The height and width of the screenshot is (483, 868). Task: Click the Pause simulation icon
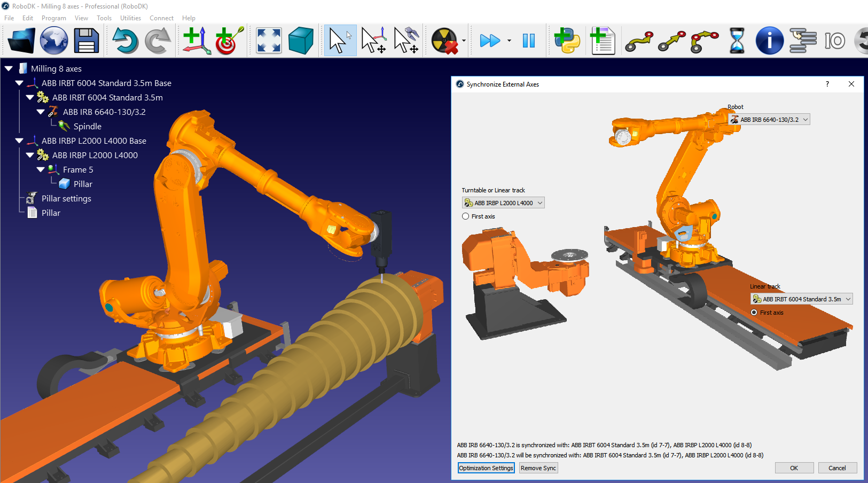528,41
